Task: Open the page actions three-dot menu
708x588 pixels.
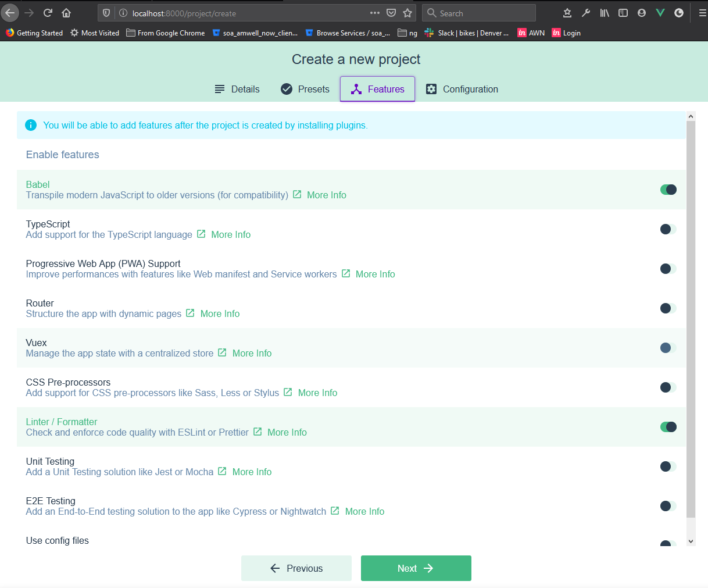Action: (375, 13)
